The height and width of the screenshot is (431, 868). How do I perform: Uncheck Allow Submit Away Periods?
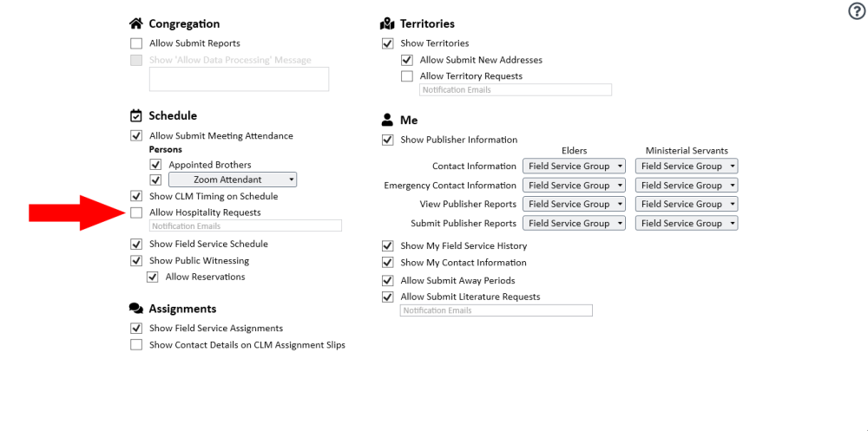388,281
